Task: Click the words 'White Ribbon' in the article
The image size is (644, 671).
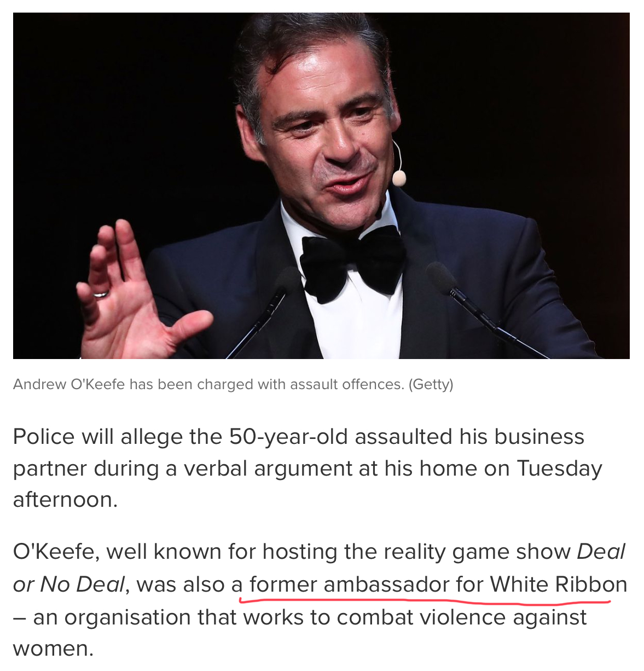Action: click(x=558, y=585)
